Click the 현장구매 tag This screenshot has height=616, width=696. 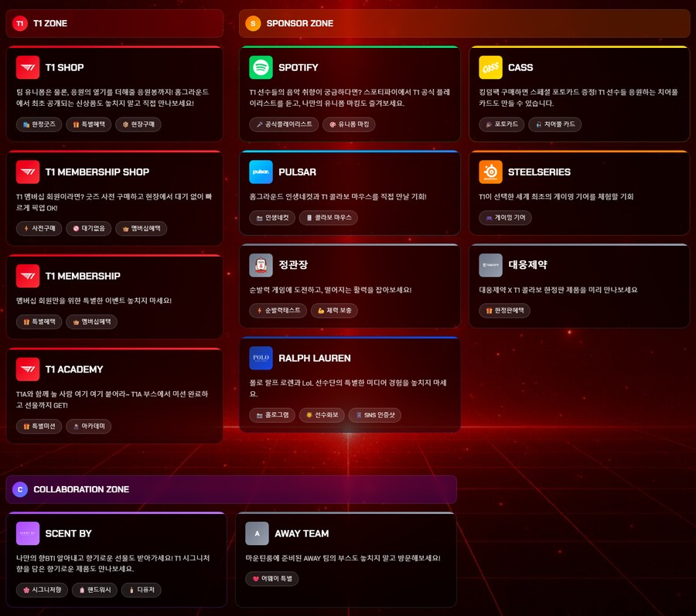pos(138,124)
